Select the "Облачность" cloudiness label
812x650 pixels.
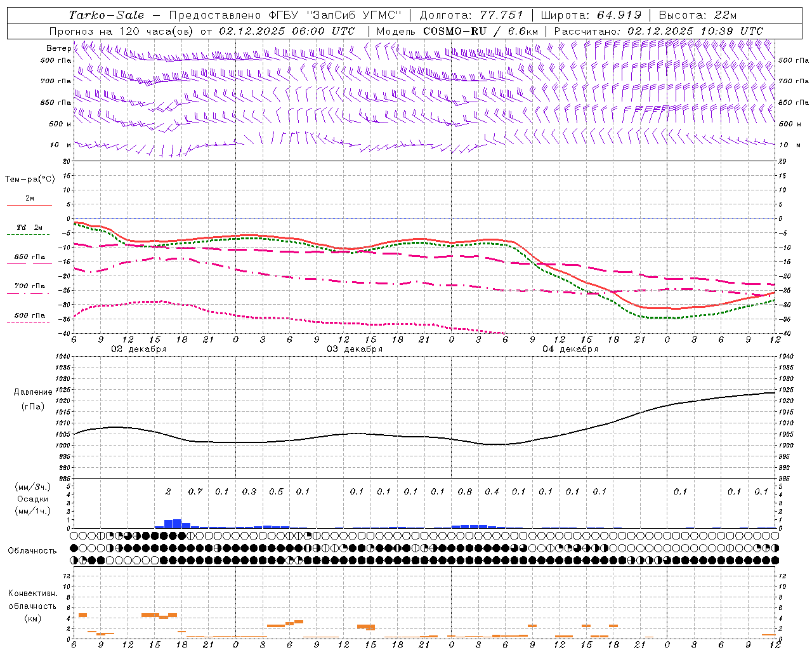[x=32, y=551]
